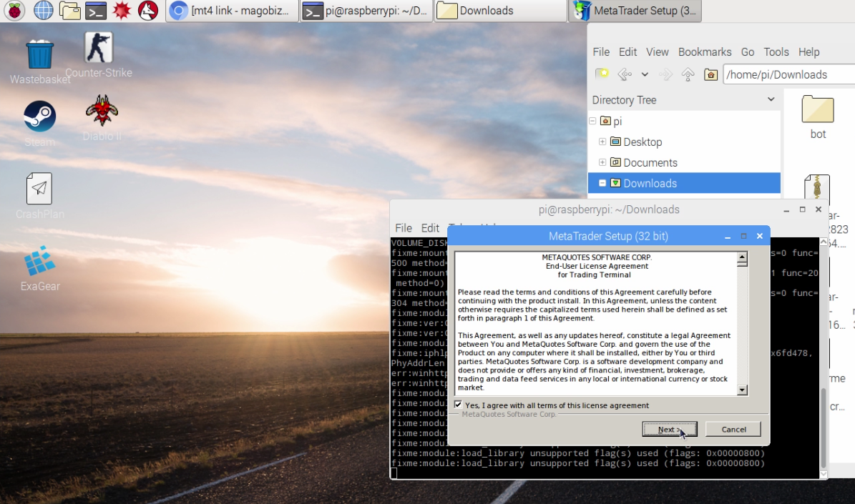
Task: Select the bot folder icon
Action: tap(817, 117)
